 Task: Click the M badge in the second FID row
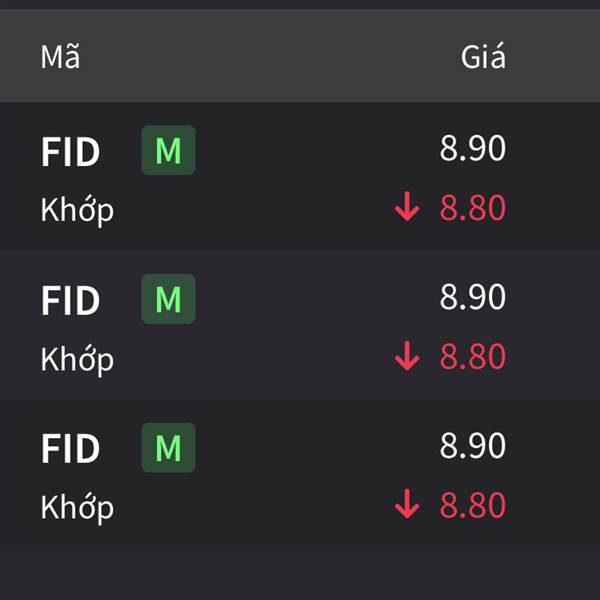point(168,299)
